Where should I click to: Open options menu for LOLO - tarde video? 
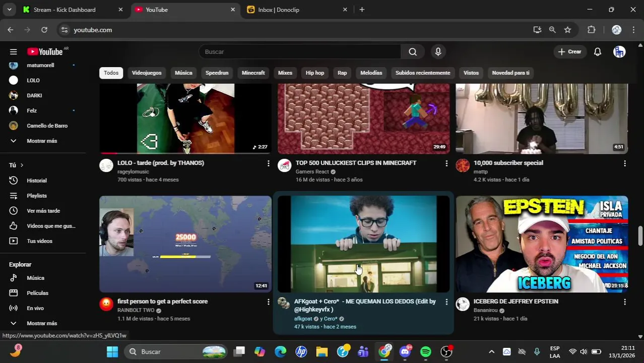tap(268, 163)
